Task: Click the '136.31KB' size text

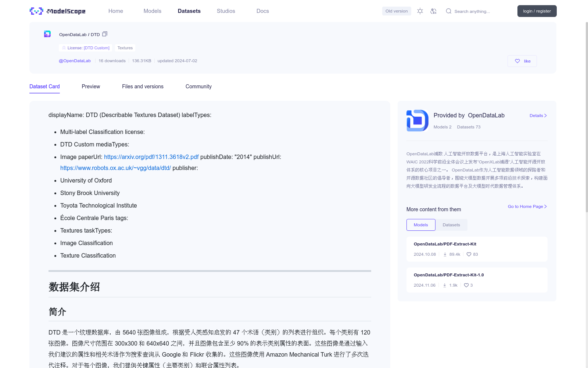Action: [x=141, y=61]
